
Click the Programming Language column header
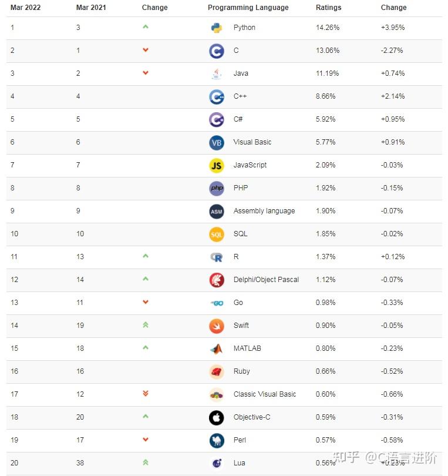(x=248, y=8)
